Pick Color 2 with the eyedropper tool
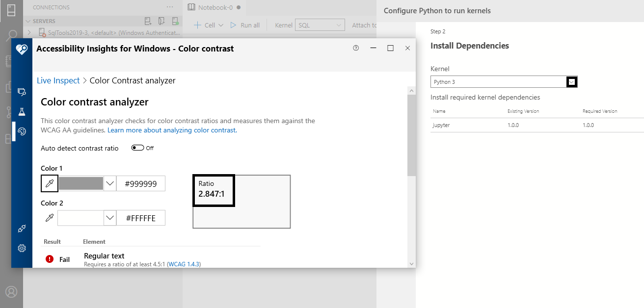 (49, 218)
